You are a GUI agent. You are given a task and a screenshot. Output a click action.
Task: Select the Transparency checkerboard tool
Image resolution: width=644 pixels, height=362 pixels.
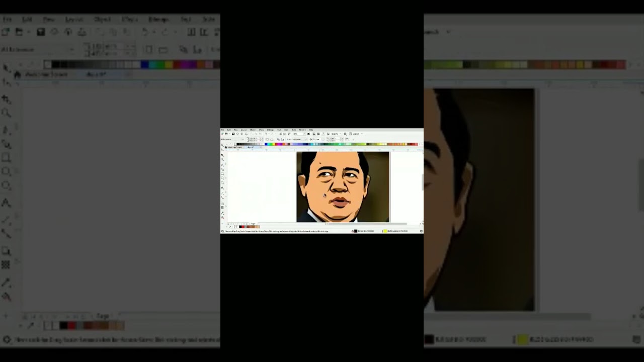(x=222, y=207)
